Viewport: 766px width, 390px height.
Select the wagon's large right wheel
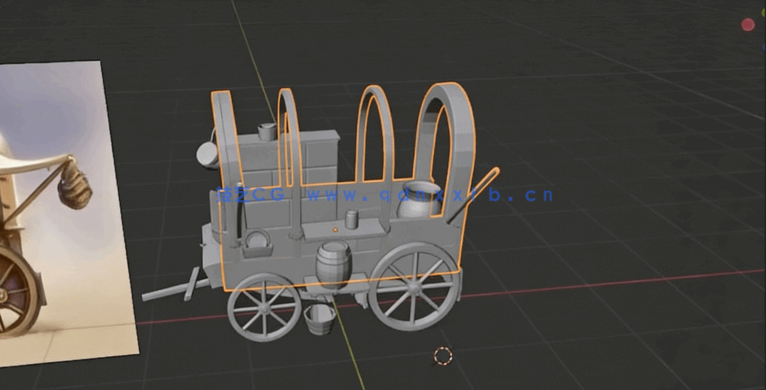(x=414, y=287)
